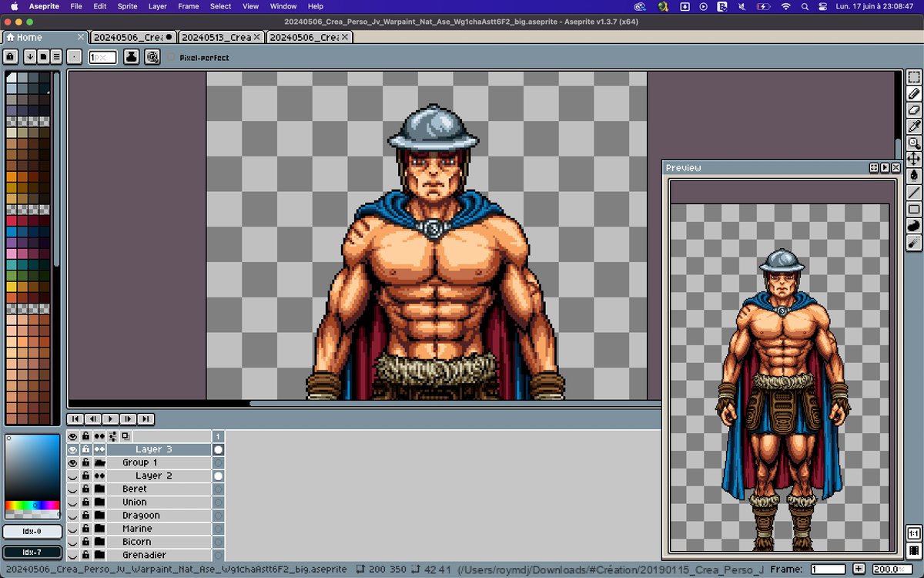Open the ink type stamp icon
The height and width of the screenshot is (578, 924).
coord(132,56)
